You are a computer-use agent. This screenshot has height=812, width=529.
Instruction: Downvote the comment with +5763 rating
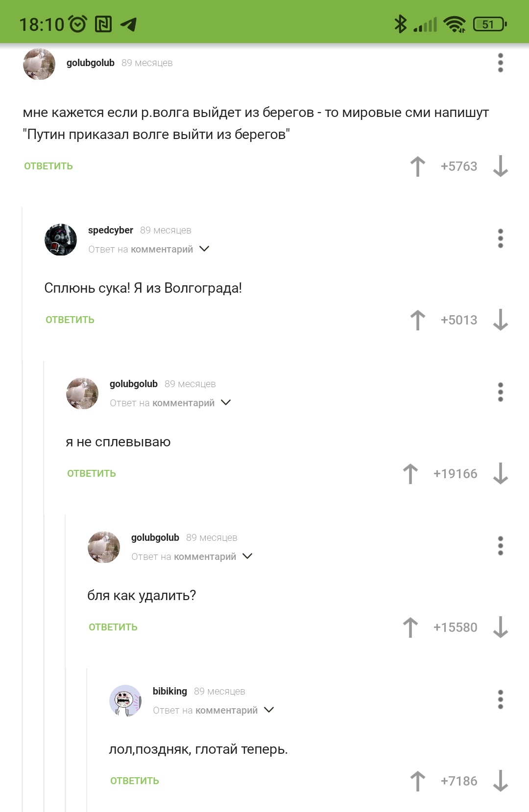[x=500, y=166]
